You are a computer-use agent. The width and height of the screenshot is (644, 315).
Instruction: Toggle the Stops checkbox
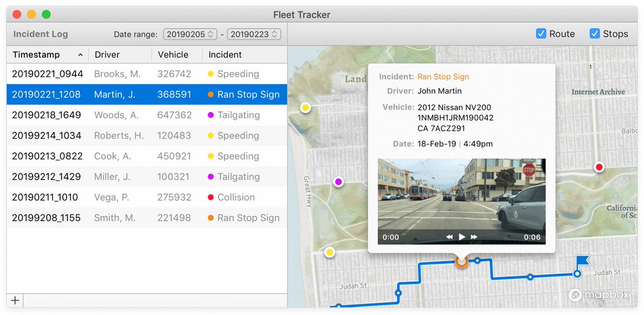pyautogui.click(x=595, y=34)
